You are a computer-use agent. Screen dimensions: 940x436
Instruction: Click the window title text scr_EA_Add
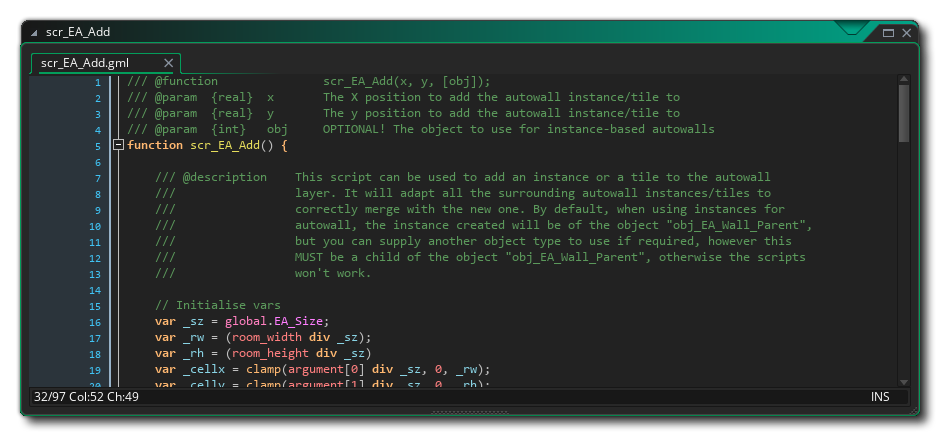78,33
